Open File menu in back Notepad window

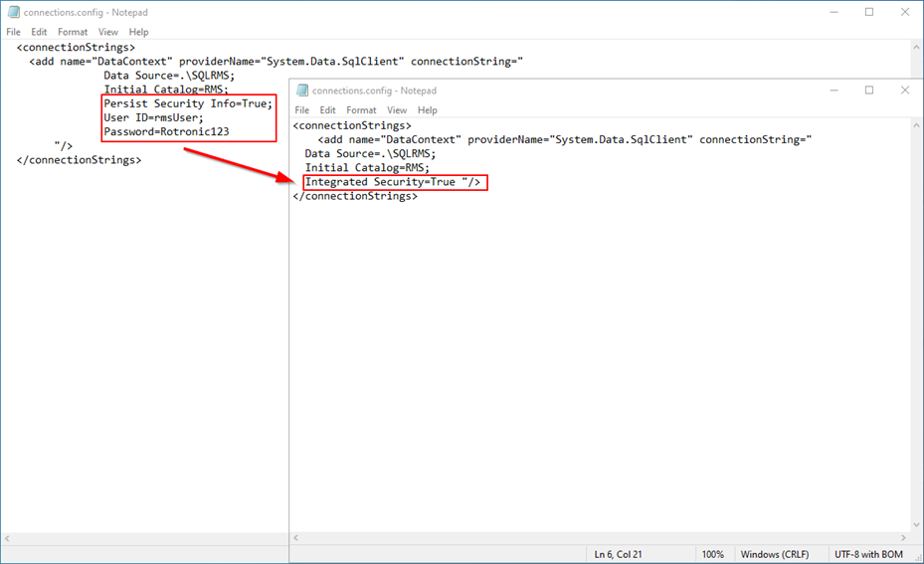(13, 32)
